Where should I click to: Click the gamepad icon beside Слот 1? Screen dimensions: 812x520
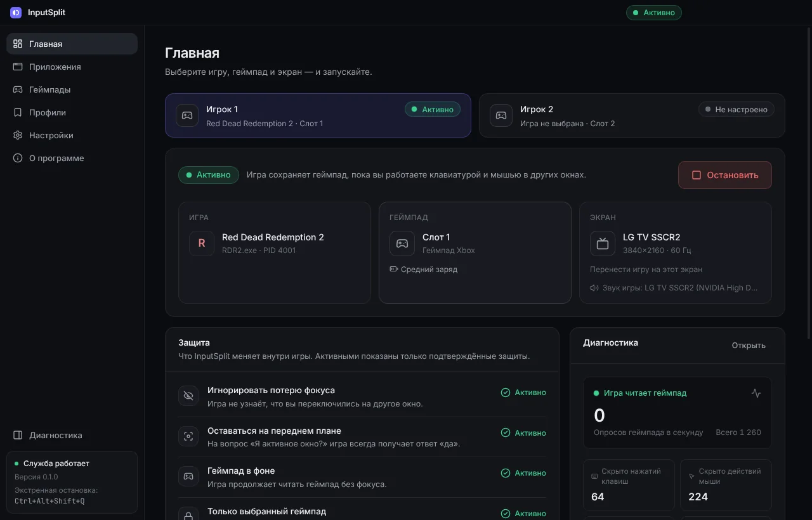click(402, 244)
